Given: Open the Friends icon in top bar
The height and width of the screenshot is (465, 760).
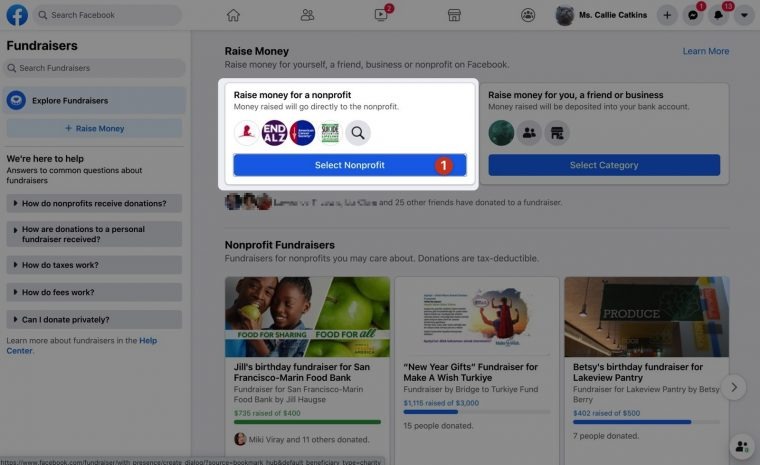Looking at the screenshot, I should click(x=307, y=15).
